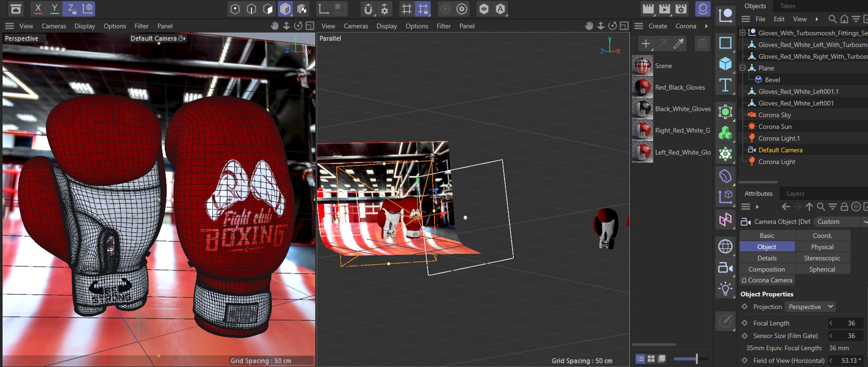868x367 pixels.
Task: Click the Text spline T icon
Action: pyautogui.click(x=725, y=85)
